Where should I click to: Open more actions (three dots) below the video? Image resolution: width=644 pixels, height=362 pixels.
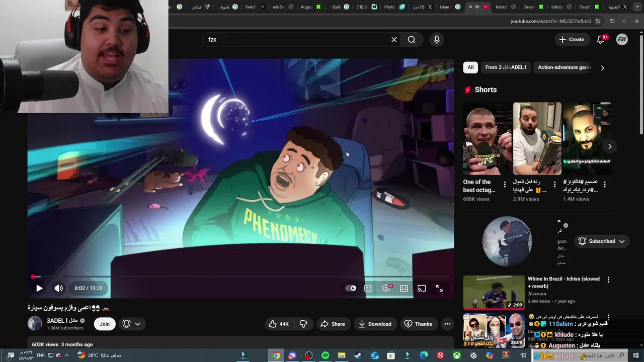(447, 324)
